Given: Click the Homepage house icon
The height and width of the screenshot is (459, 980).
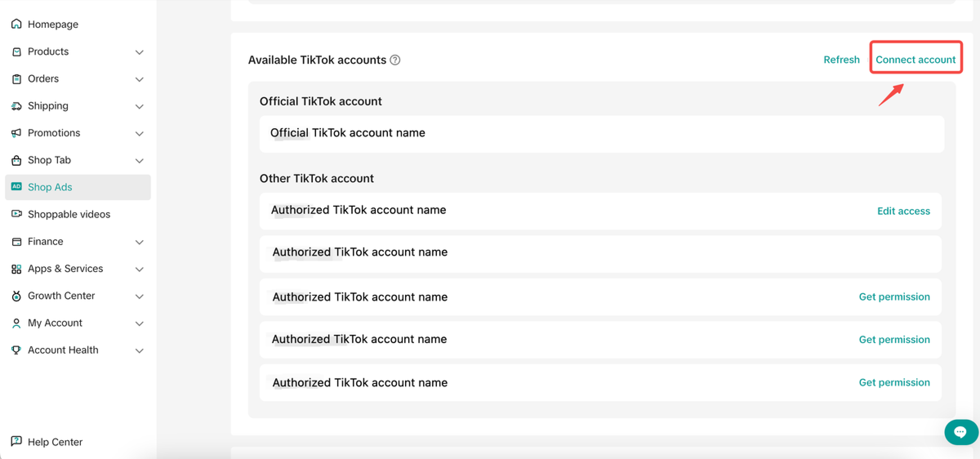Looking at the screenshot, I should click(x=16, y=24).
